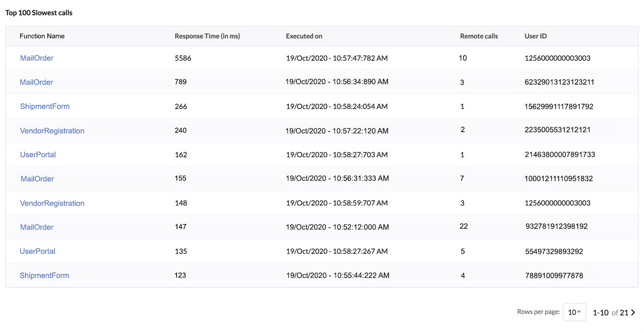Select the Top 100 Slowest calls title
644x333 pixels.
(x=39, y=13)
